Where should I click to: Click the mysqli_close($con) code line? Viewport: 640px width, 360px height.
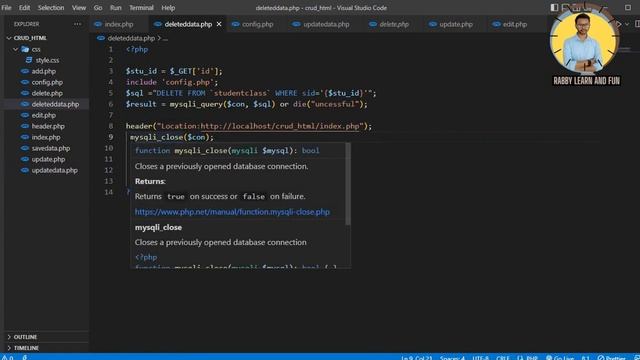(172, 138)
